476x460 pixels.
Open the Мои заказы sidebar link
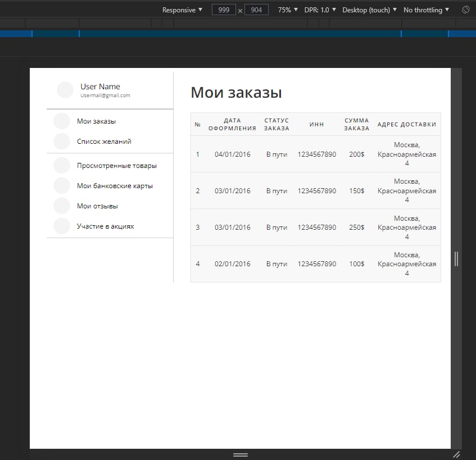pyautogui.click(x=96, y=121)
